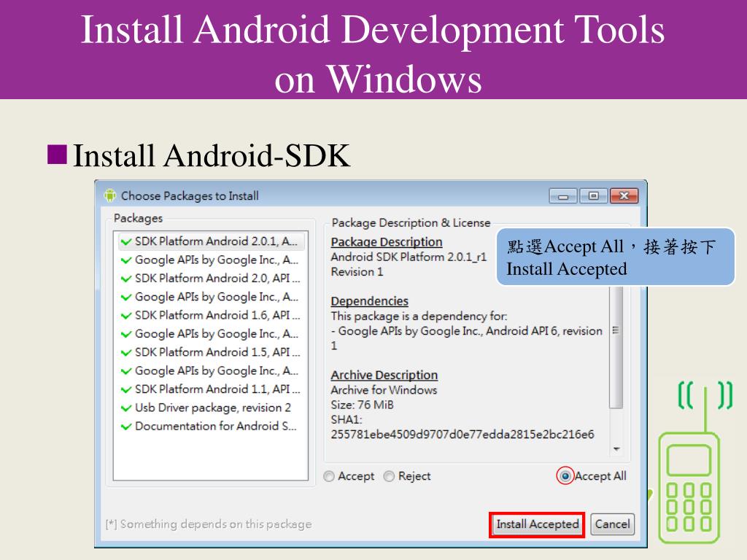747x560 pixels.
Task: Click the green checkmark beside Usb Driver package
Action: click(x=126, y=408)
